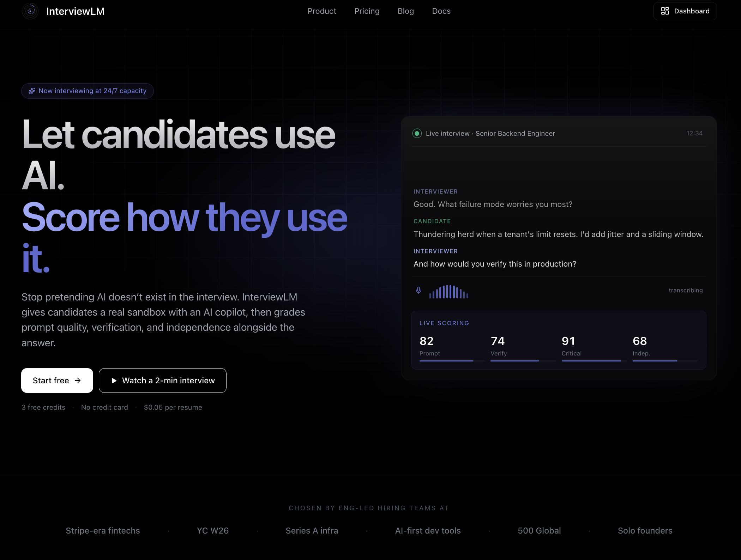The width and height of the screenshot is (741, 560).
Task: Click the InterviewLM spiral logo icon
Action: [x=30, y=11]
